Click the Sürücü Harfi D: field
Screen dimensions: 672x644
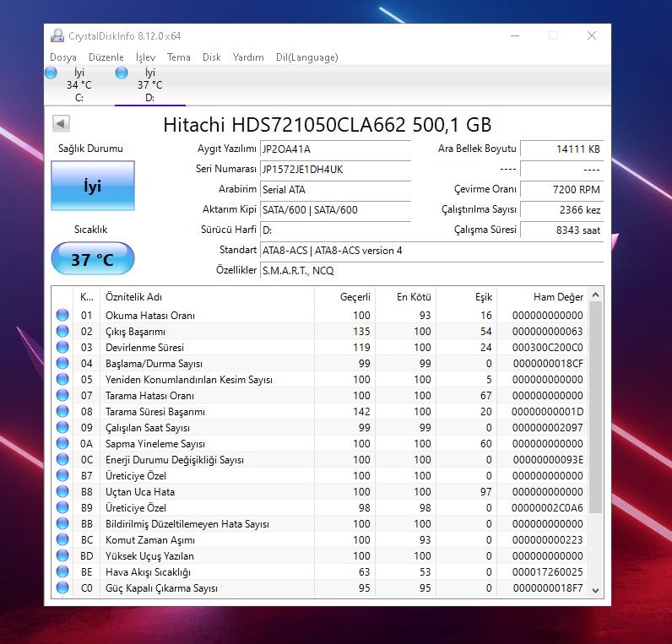pos(335,230)
